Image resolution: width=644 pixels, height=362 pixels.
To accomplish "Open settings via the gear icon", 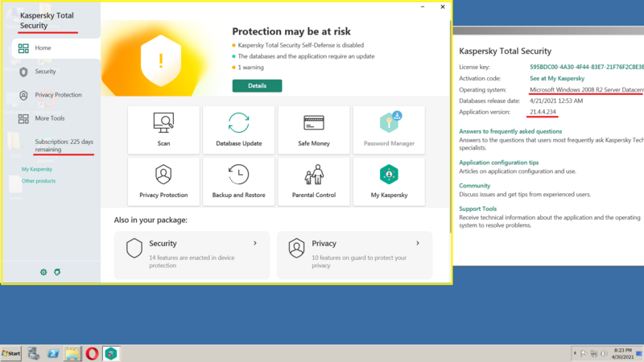I will [x=43, y=272].
